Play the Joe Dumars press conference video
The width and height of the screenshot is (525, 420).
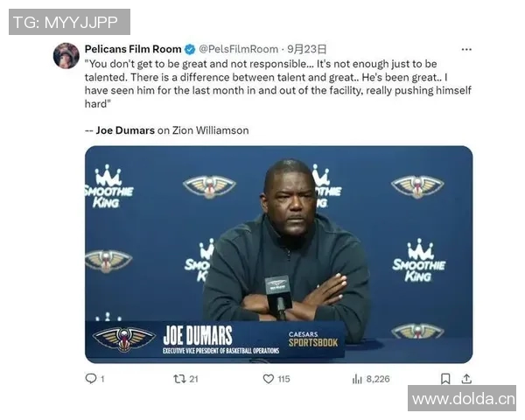pyautogui.click(x=278, y=255)
